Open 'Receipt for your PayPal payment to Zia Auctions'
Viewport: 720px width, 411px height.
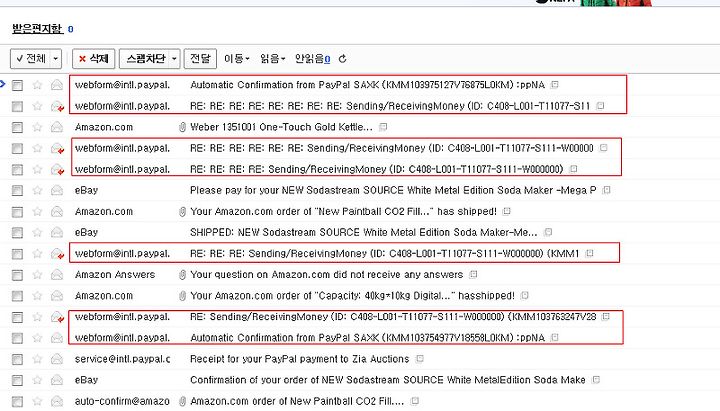point(299,359)
